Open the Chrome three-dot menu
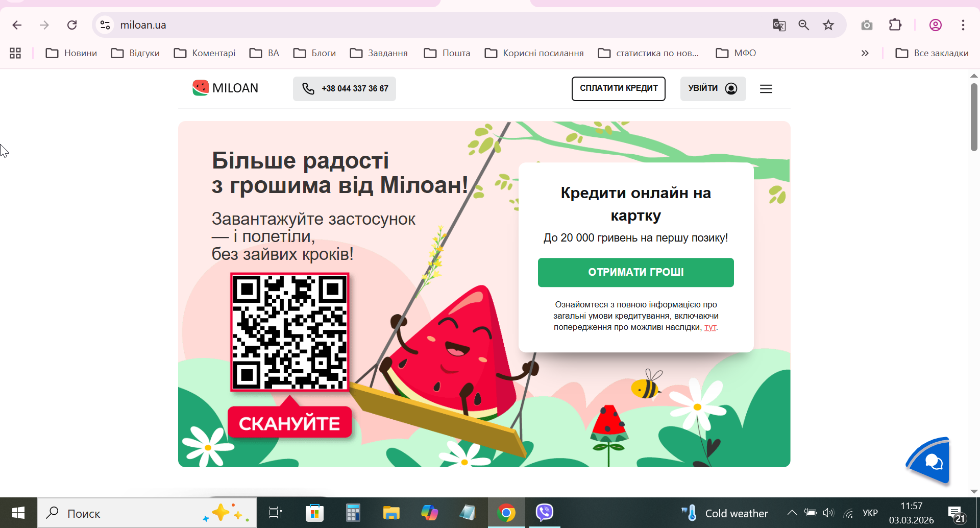This screenshot has width=980, height=528. (963, 25)
